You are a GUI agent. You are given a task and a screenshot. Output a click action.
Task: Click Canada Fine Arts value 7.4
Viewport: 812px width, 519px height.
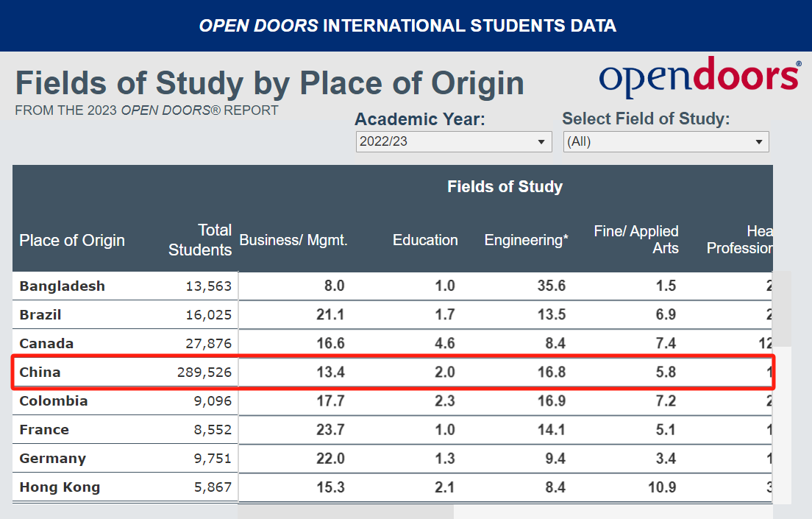coord(666,343)
